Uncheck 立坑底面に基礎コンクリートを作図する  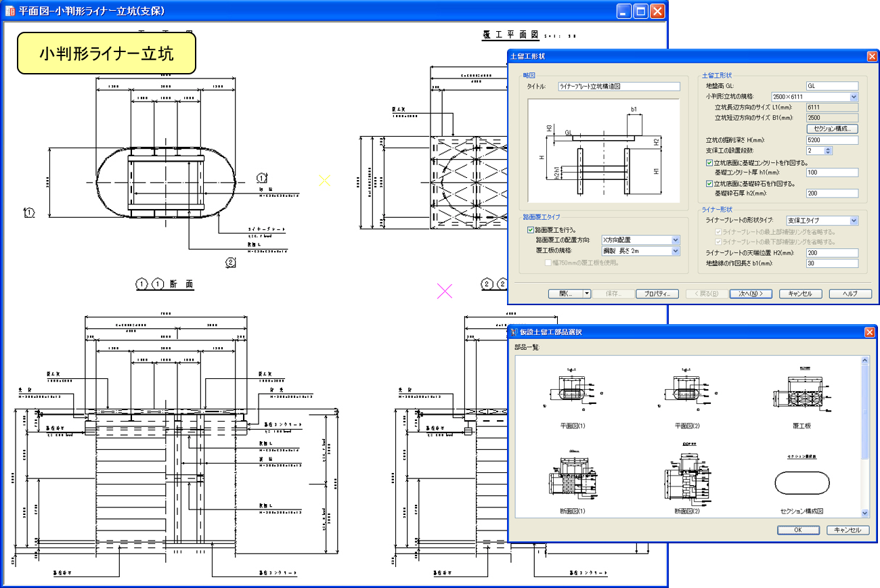coord(709,163)
